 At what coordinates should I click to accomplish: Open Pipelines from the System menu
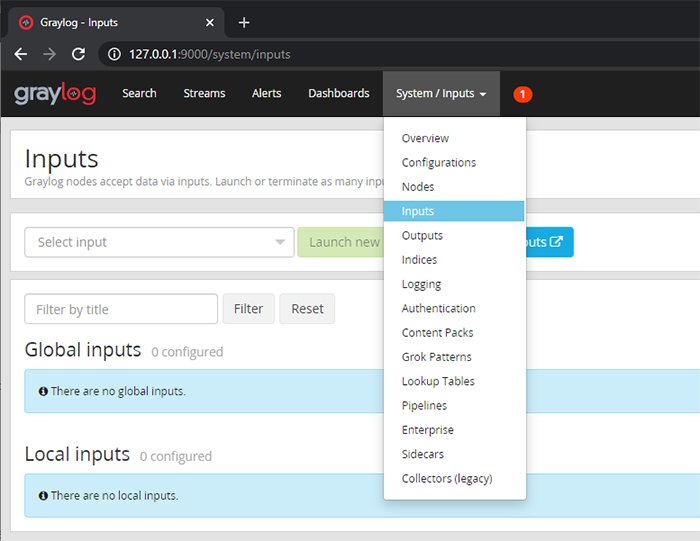tap(424, 406)
